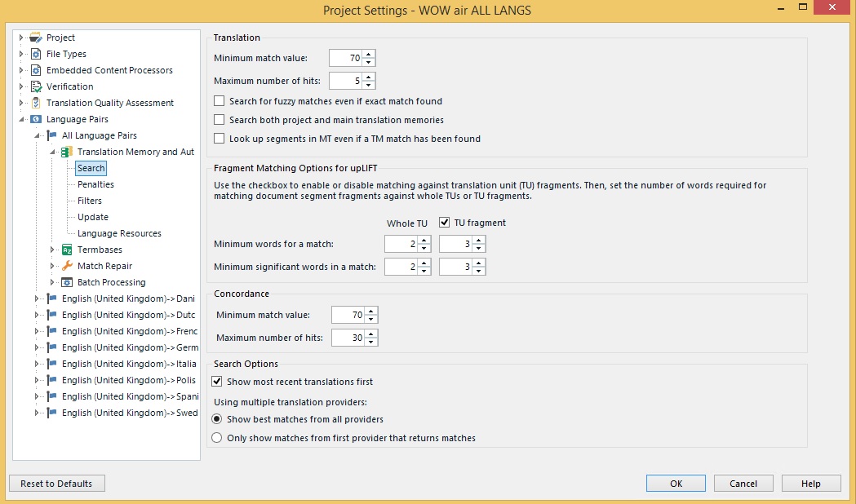
Task: Uncheck Show most recent translations first
Action: [x=217, y=382]
